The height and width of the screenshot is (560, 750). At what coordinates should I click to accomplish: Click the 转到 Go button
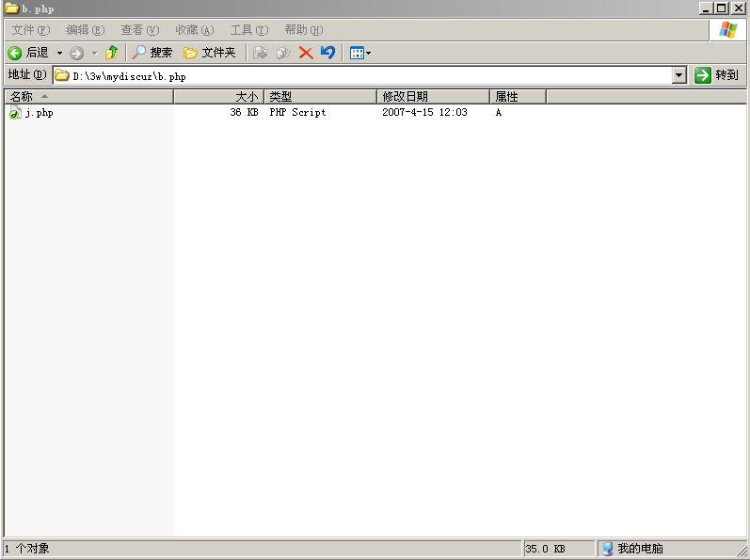[716, 75]
